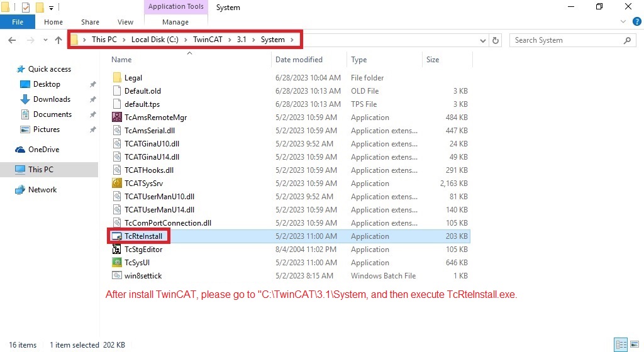644x352 pixels.
Task: Click the Application Tools contextual tab header
Action: pyautogui.click(x=176, y=6)
